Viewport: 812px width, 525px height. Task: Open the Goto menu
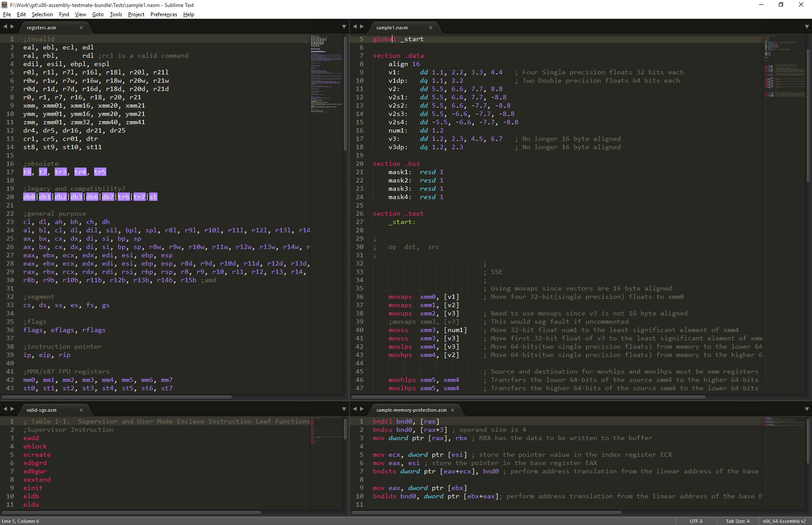[x=98, y=14]
